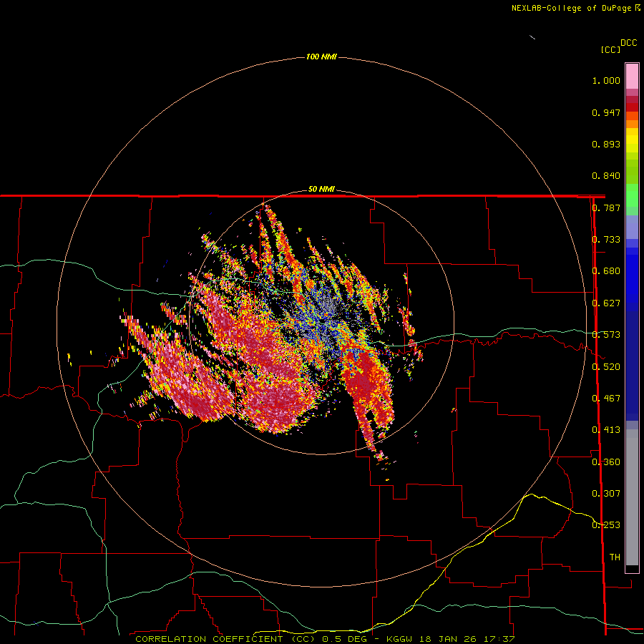Click the NEXLAB-College of DuPage title text
This screenshot has width=644, height=644.
572,8
